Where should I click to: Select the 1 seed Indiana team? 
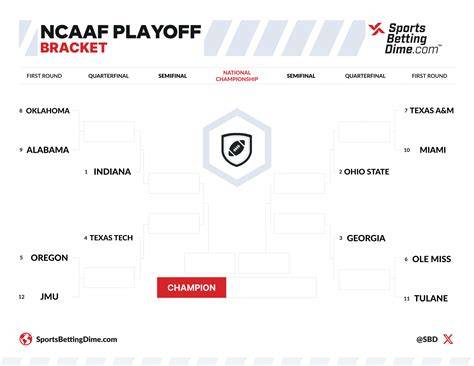click(108, 172)
